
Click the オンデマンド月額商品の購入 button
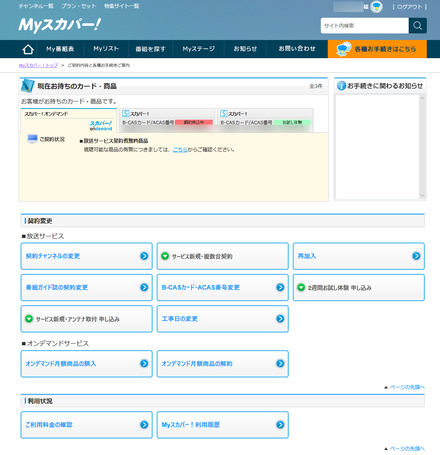(87, 363)
